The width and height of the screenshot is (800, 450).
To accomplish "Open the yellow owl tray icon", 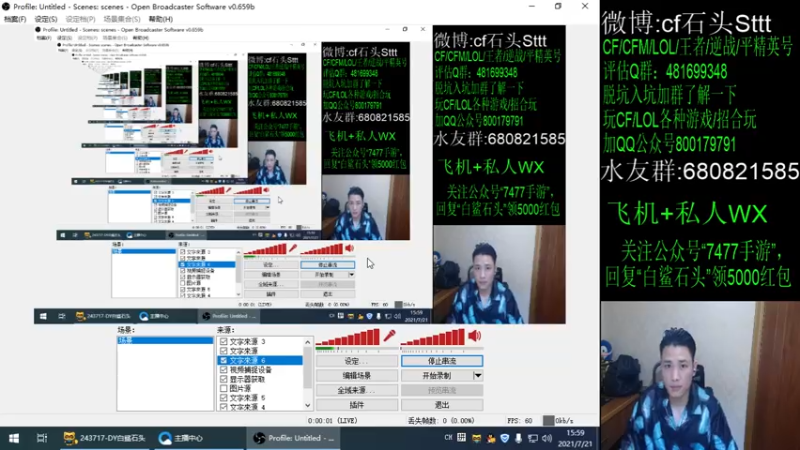I will click(476, 438).
